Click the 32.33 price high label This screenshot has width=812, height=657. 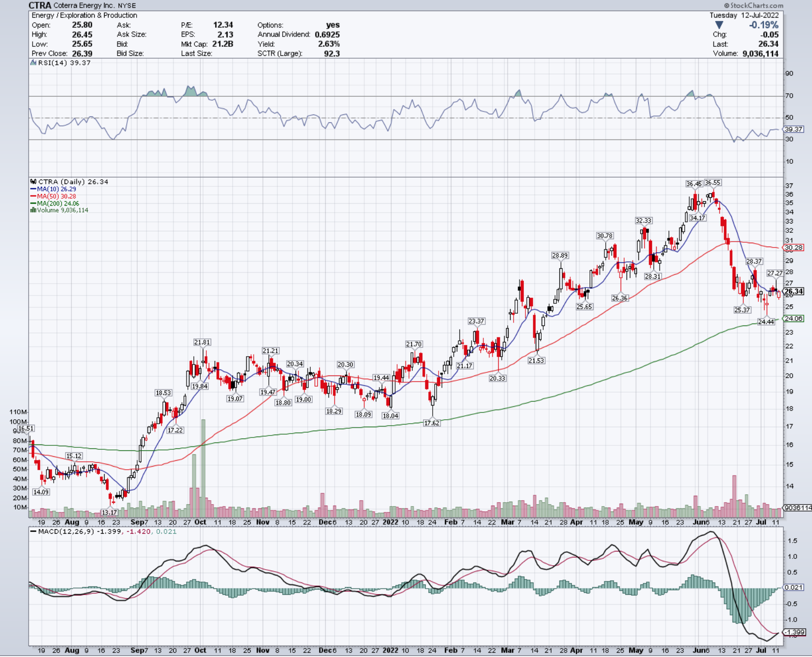[643, 220]
